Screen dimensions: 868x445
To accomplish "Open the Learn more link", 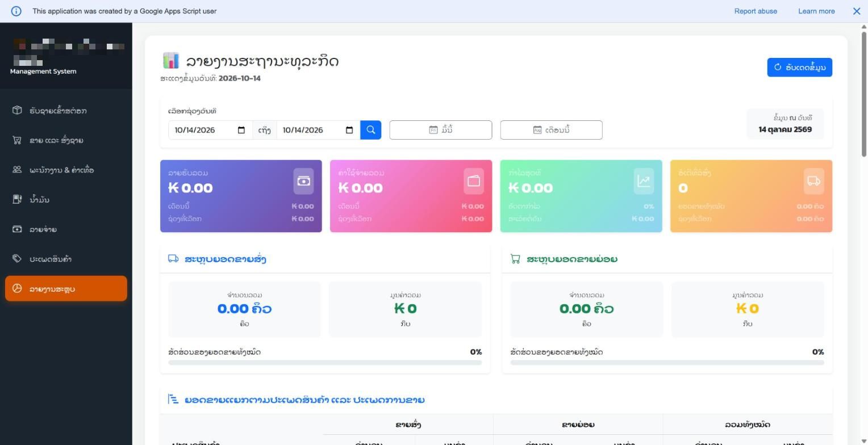I will click(816, 11).
